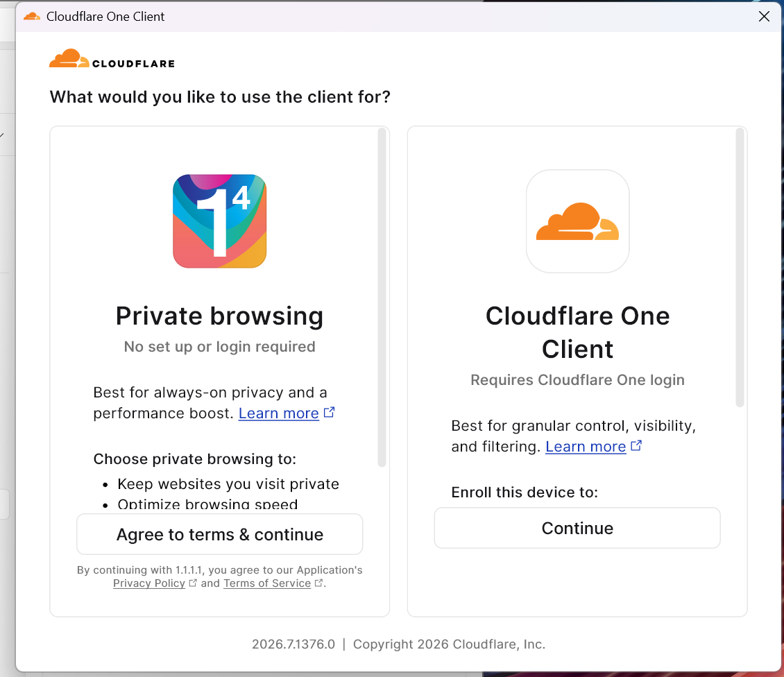Click 'Requires Cloudflare One login' text
Image resolution: width=784 pixels, height=677 pixels.
(577, 380)
